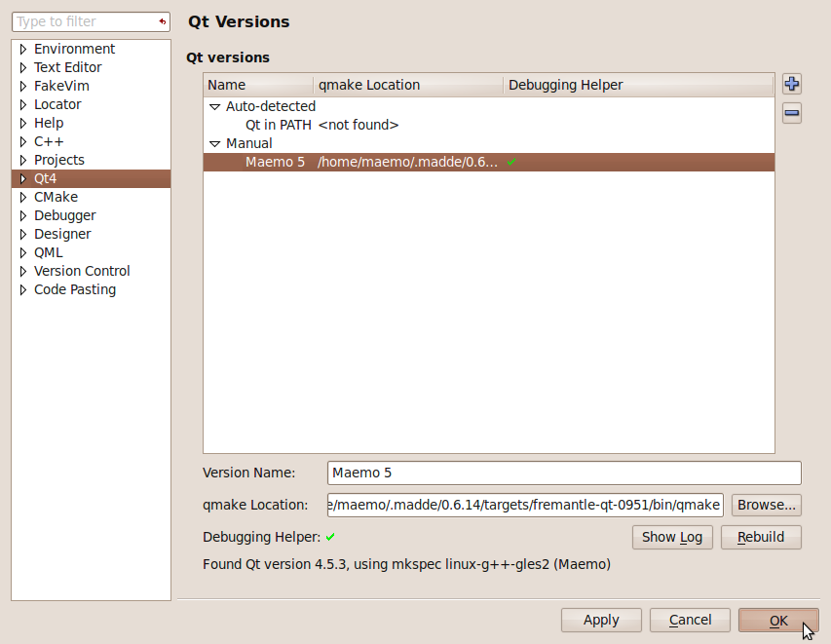Image resolution: width=831 pixels, height=644 pixels.
Task: Open the Debugger settings category
Action: point(64,215)
